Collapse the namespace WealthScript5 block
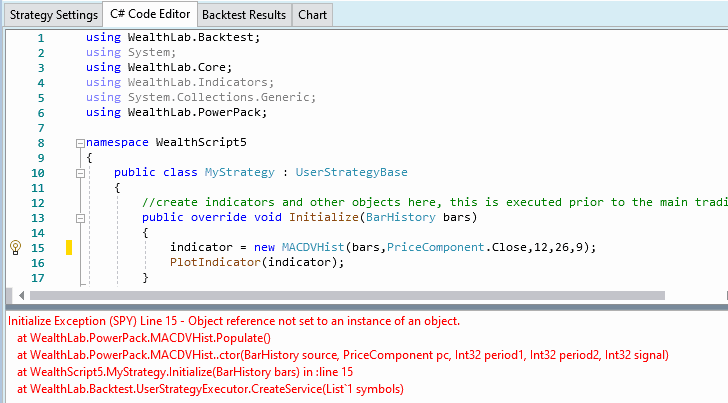The width and height of the screenshot is (728, 403). (80, 143)
